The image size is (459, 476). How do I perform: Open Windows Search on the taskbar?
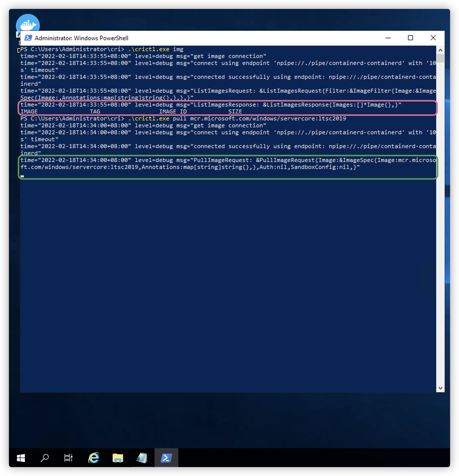tap(45, 458)
